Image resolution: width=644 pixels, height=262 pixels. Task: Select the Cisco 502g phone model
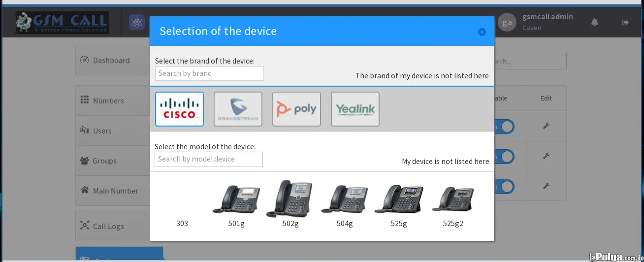290,203
